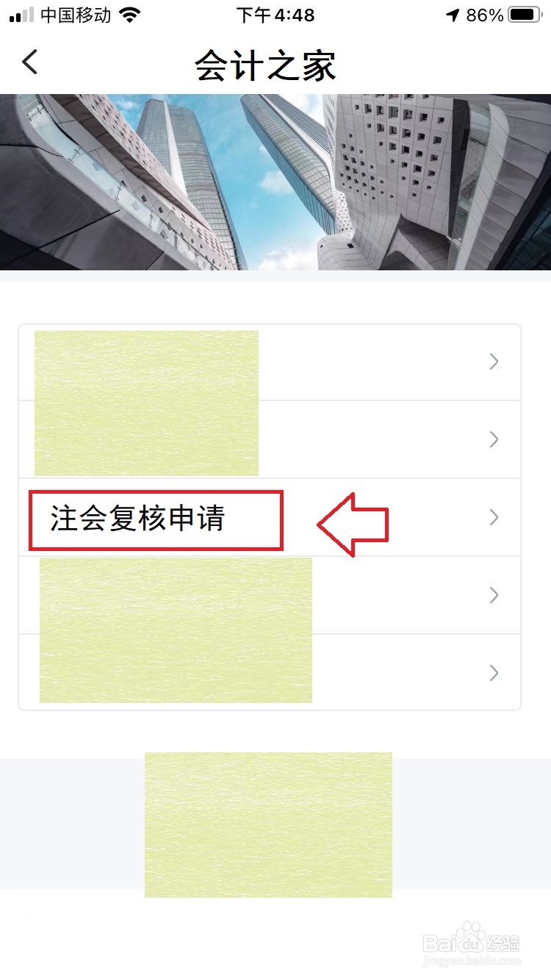551x980 pixels.
Task: Tap the green masked block below the list
Action: (x=268, y=824)
